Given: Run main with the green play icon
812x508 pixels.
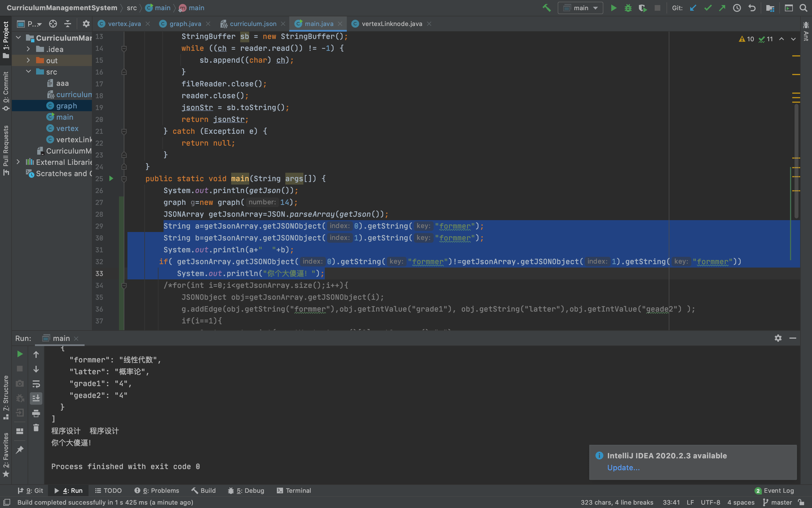Looking at the screenshot, I should 613,8.
